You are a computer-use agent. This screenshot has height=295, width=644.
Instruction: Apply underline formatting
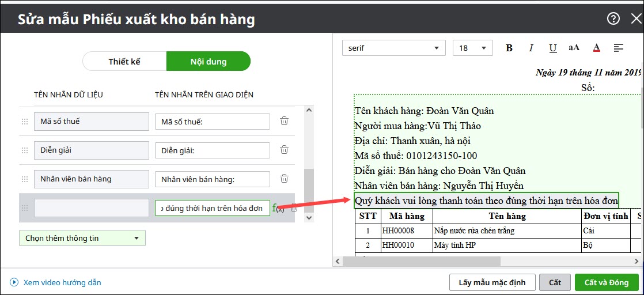point(553,48)
